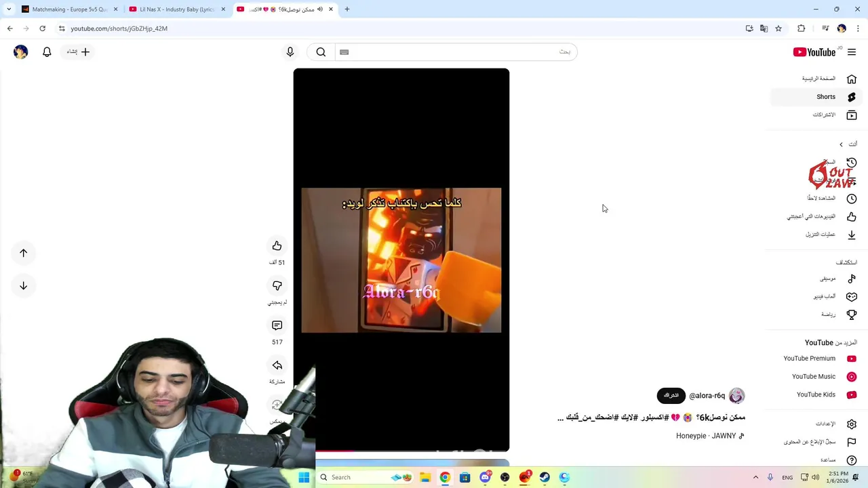This screenshot has width=868, height=488.
Task: Open Steam from the taskbar
Action: coord(545,477)
